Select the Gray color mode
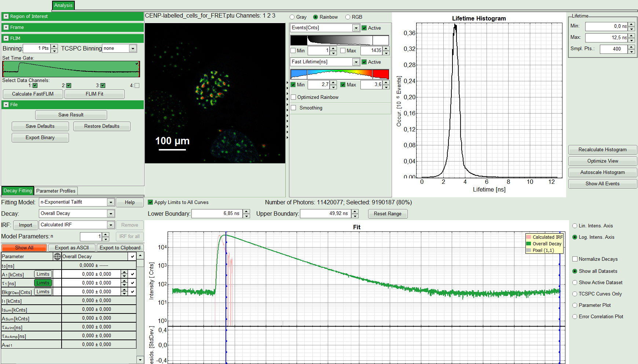Image resolution: width=638 pixels, height=364 pixels. coord(292,17)
